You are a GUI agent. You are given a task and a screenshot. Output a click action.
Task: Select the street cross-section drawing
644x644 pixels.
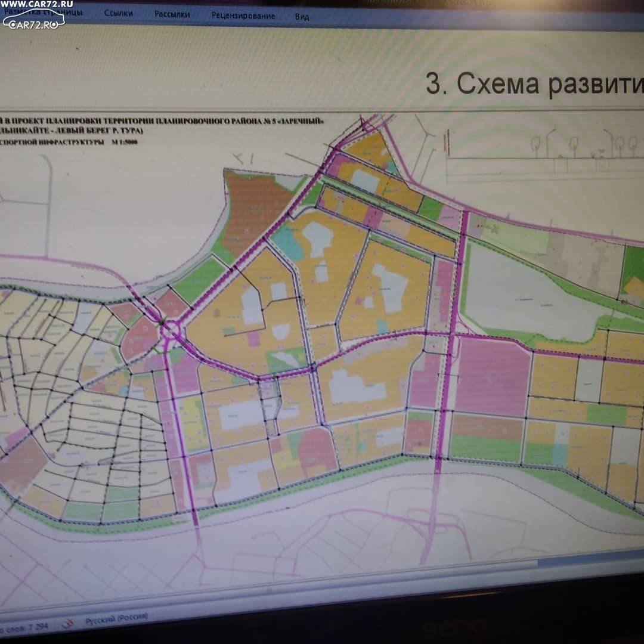(545, 154)
